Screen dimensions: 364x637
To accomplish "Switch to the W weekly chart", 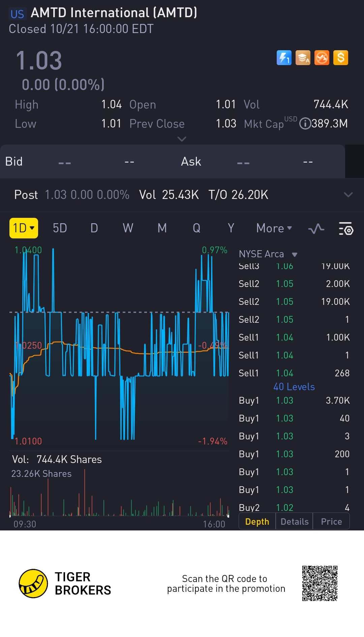I will [x=128, y=228].
